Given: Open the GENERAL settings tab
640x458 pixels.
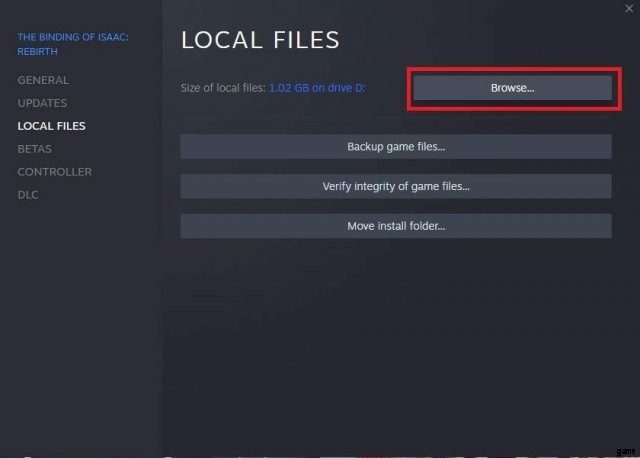Looking at the screenshot, I should tap(43, 80).
